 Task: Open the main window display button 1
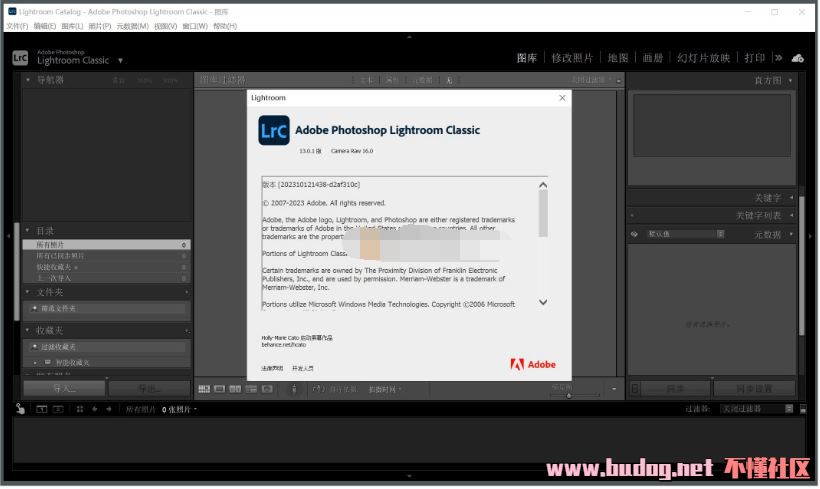point(42,410)
